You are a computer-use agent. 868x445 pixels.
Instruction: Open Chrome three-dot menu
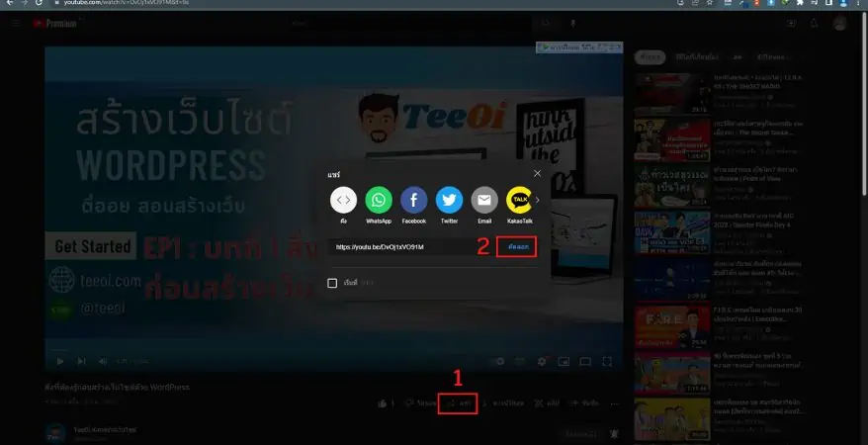(x=857, y=3)
